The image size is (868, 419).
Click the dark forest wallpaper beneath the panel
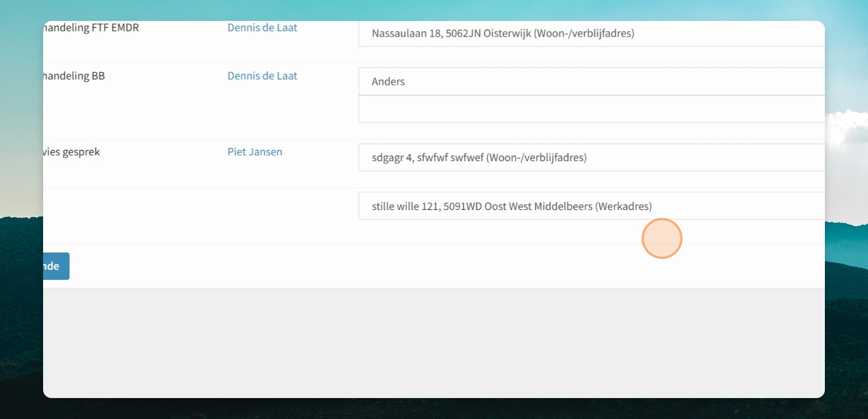point(434,409)
